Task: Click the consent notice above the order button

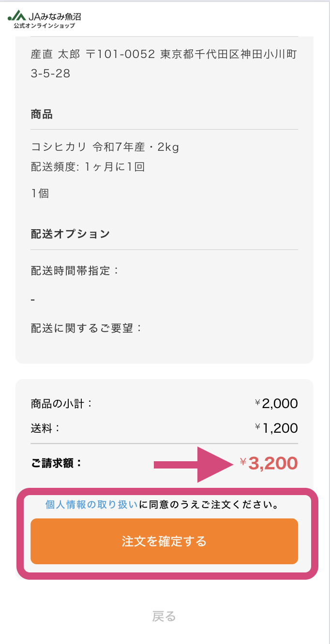Action: (x=165, y=503)
